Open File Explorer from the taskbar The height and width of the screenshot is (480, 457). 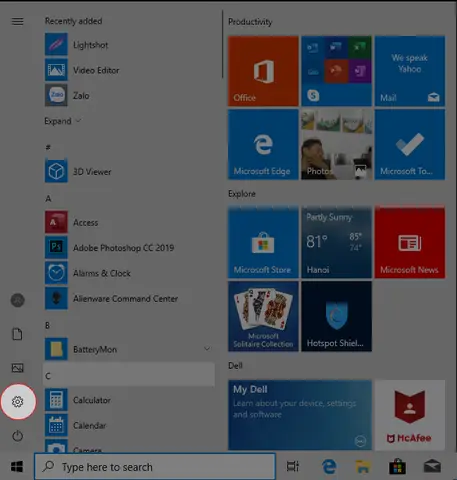coord(363,466)
